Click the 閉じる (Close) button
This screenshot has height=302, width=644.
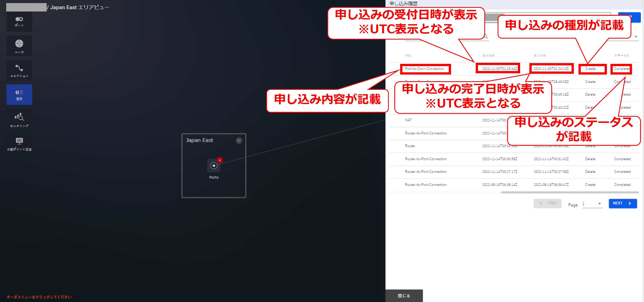tap(404, 296)
